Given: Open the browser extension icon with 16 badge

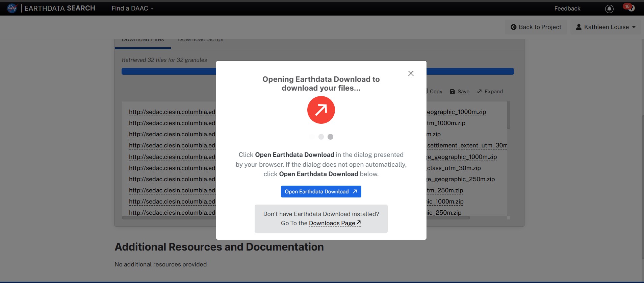Looking at the screenshot, I should (x=629, y=7).
